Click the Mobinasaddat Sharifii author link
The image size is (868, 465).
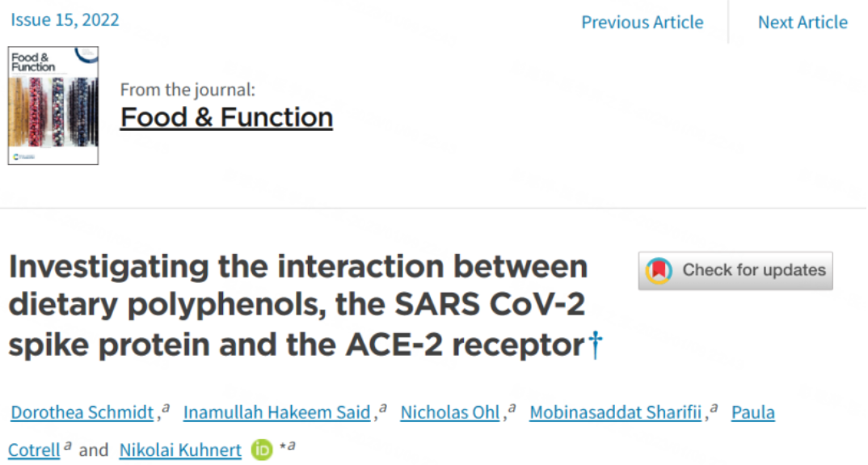tap(616, 412)
